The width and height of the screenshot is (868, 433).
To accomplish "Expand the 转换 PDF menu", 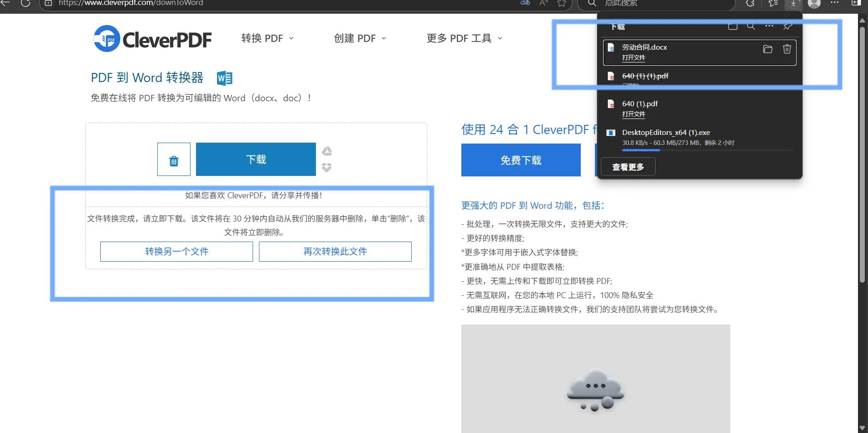I will pos(267,38).
